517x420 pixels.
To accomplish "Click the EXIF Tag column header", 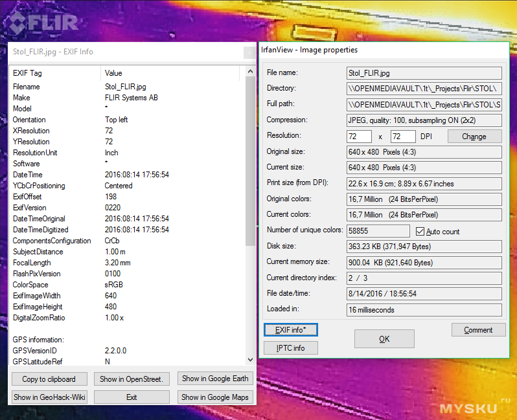I will (55, 72).
